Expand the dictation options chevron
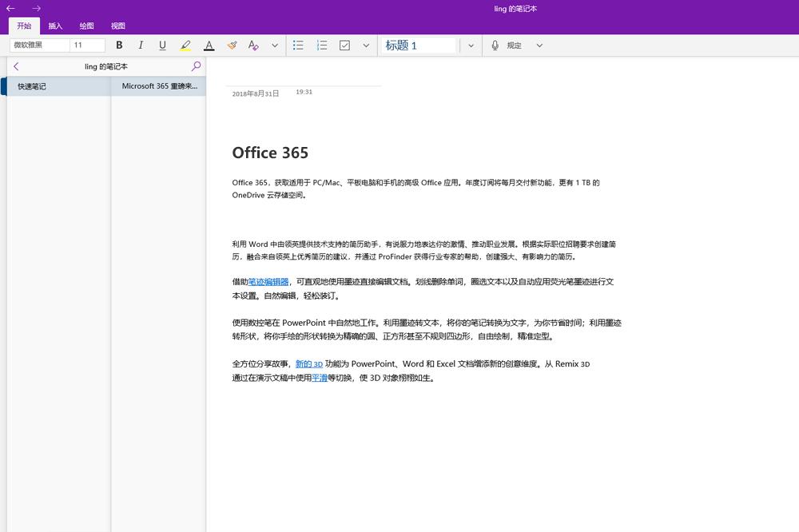799x532 pixels. 539,45
